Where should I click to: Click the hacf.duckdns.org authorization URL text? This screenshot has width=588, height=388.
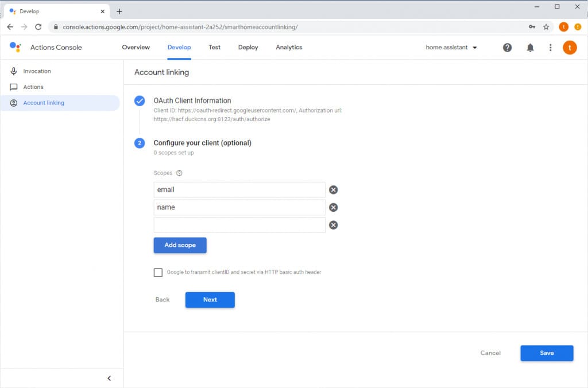212,119
